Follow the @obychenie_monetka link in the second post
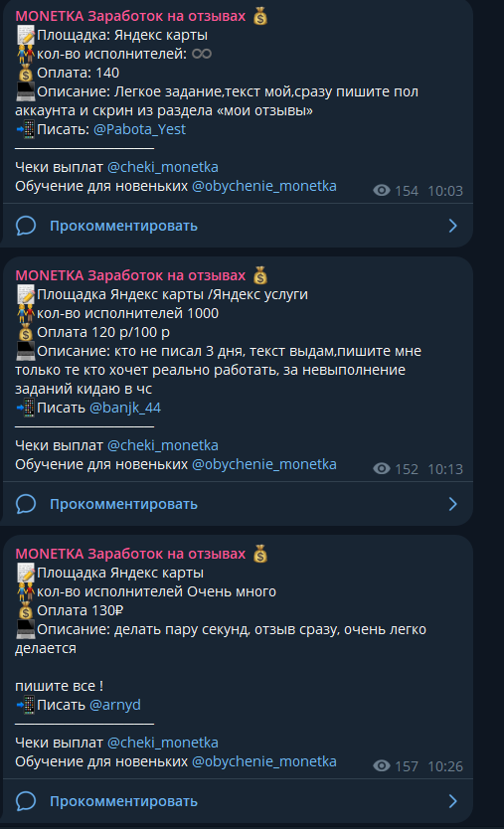The width and height of the screenshot is (504, 829). click(263, 464)
